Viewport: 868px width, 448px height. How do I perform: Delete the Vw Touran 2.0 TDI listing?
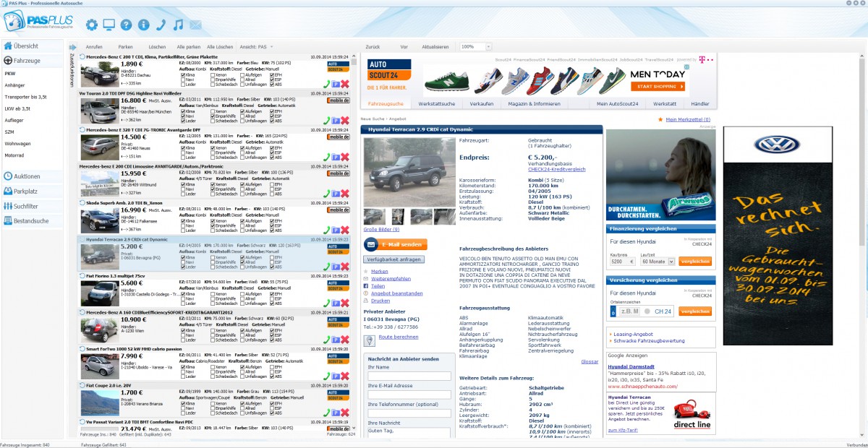point(345,120)
